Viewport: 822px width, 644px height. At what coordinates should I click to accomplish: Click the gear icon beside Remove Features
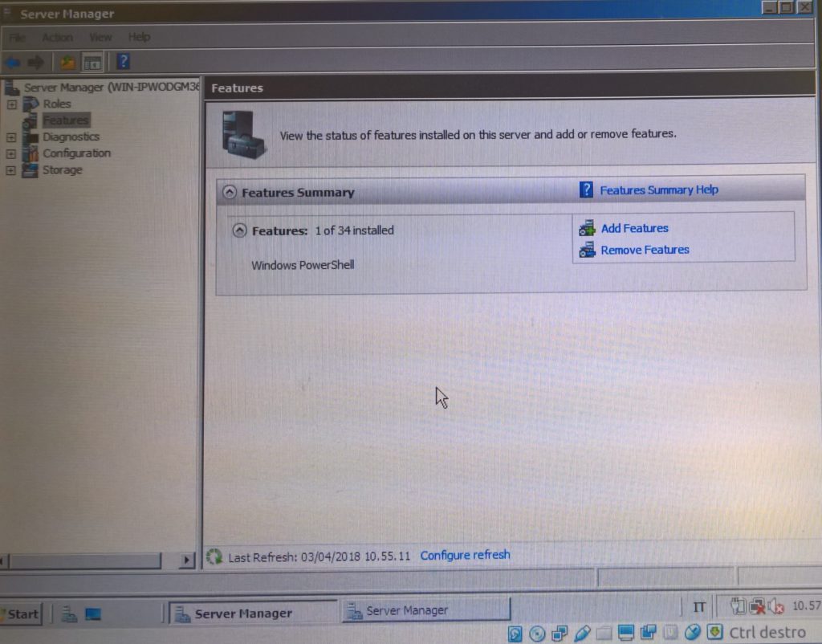587,250
